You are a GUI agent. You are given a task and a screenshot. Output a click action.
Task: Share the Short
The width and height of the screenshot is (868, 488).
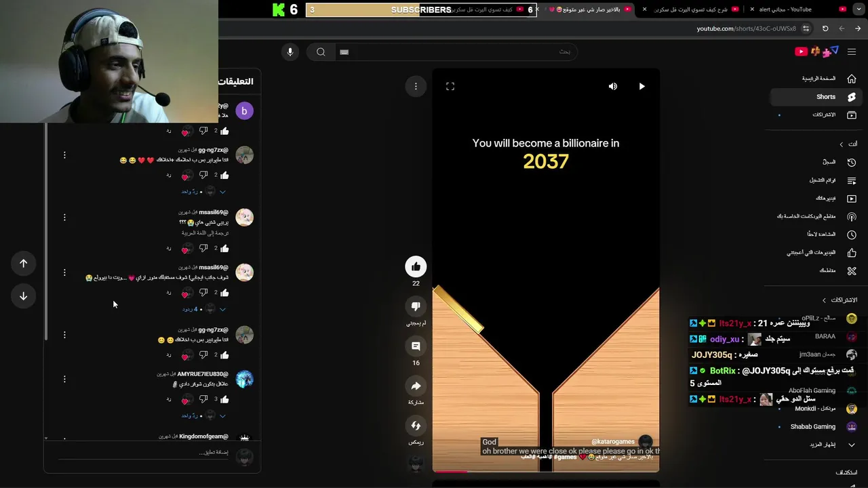(x=416, y=386)
